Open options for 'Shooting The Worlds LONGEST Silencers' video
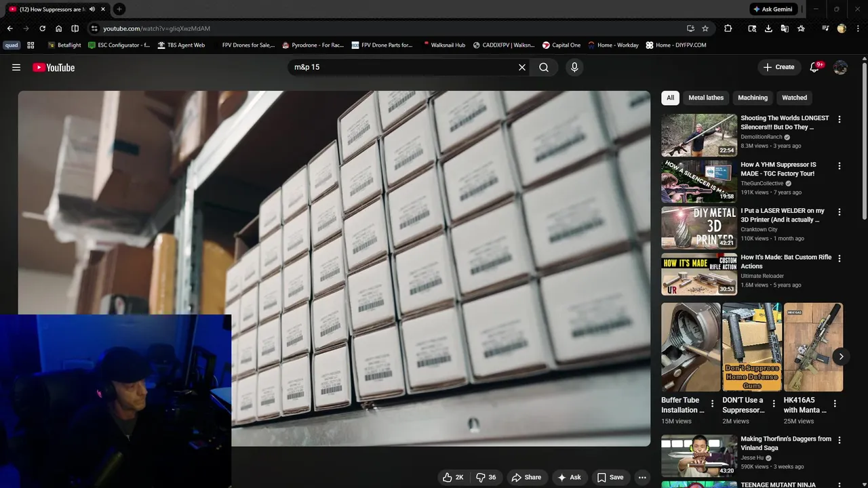868x488 pixels. [x=840, y=119]
